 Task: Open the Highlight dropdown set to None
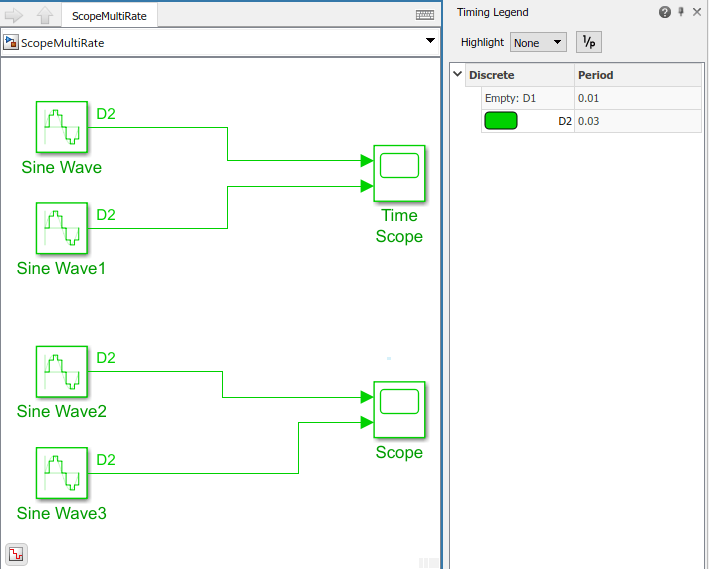[x=538, y=43]
